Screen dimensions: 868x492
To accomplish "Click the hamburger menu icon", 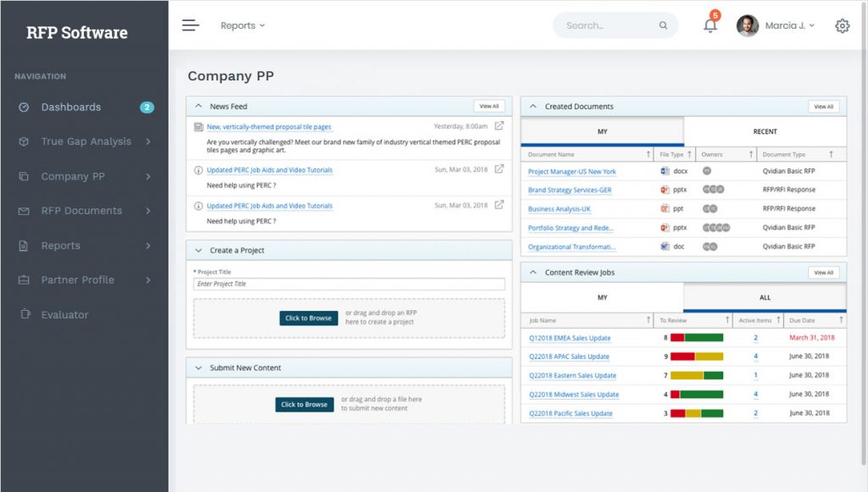I will pyautogui.click(x=191, y=25).
